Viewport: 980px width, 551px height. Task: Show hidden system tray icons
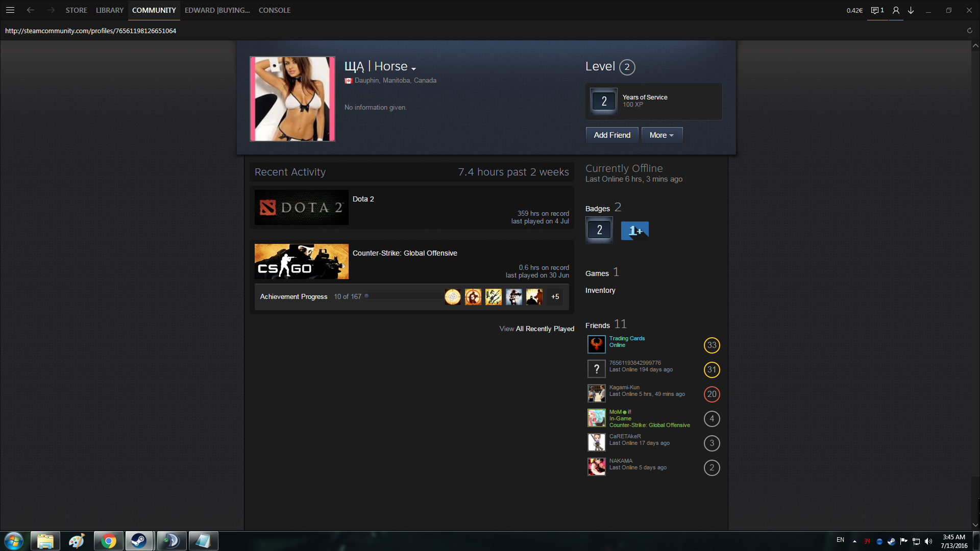pos(854,541)
